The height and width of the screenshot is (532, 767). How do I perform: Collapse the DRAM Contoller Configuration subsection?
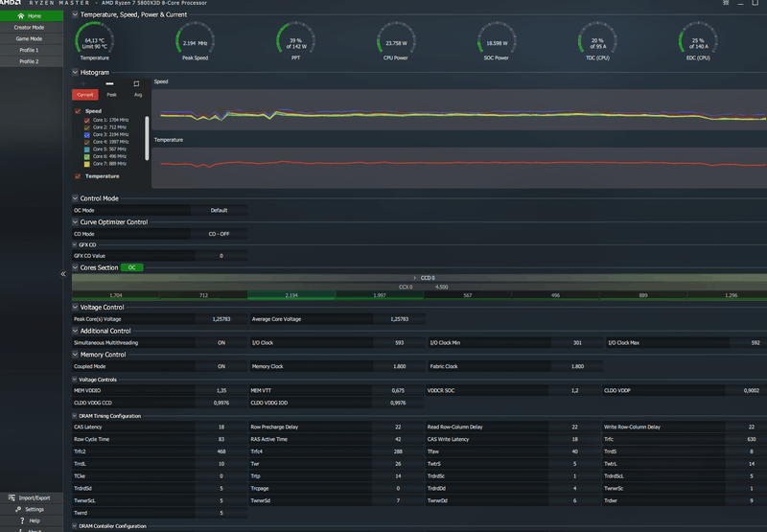pos(75,525)
